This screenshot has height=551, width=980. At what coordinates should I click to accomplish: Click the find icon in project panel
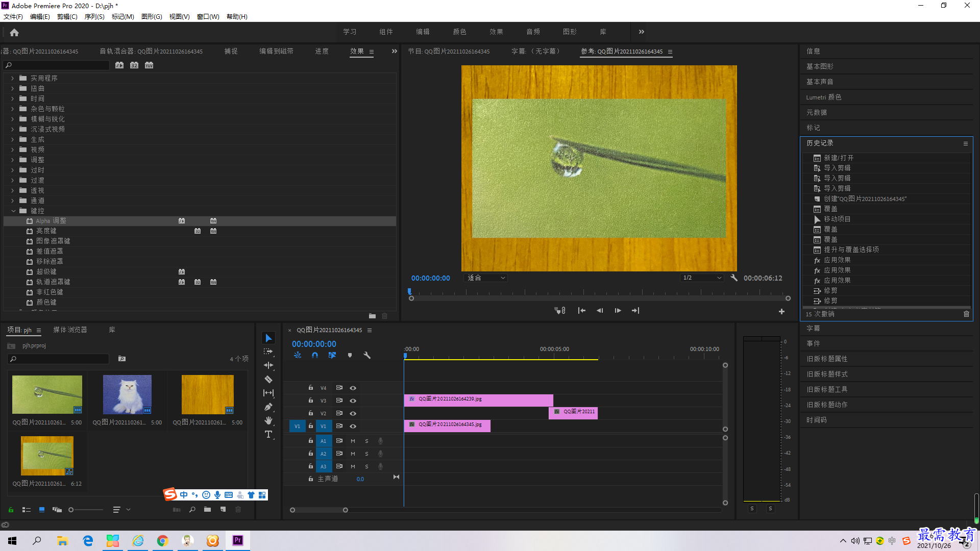pos(192,510)
